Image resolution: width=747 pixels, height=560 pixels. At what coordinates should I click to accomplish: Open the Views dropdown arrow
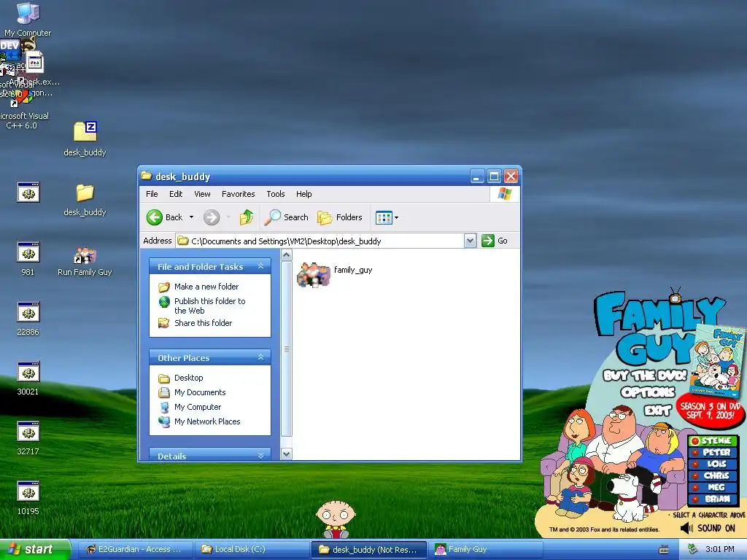click(396, 217)
